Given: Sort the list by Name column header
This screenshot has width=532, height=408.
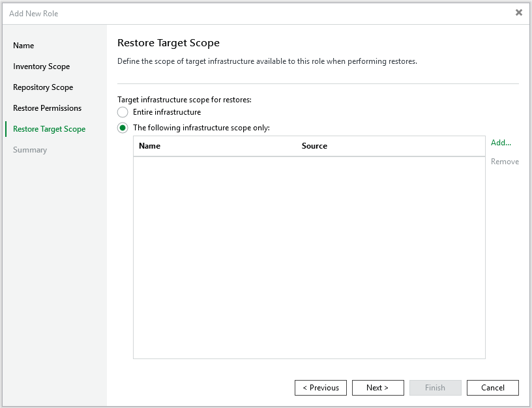Looking at the screenshot, I should (x=150, y=146).
